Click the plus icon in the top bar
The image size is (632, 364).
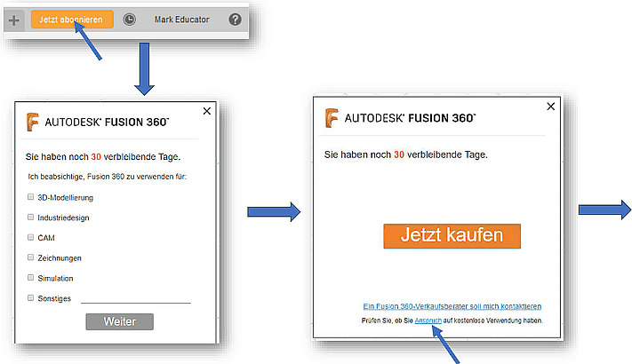coord(13,19)
